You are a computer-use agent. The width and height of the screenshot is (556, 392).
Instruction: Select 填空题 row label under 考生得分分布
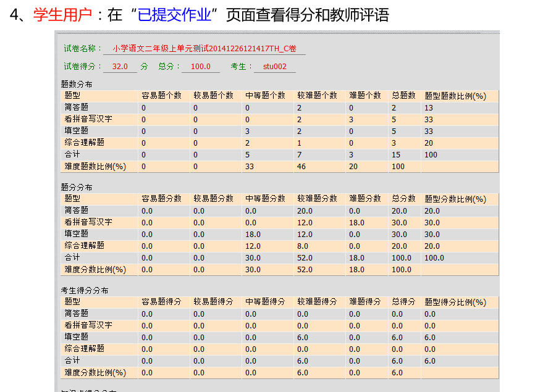[77, 337]
